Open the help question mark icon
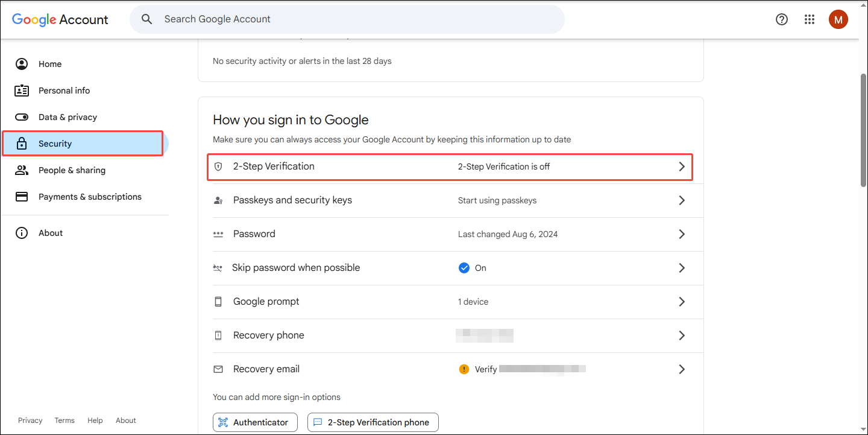 pyautogui.click(x=782, y=19)
